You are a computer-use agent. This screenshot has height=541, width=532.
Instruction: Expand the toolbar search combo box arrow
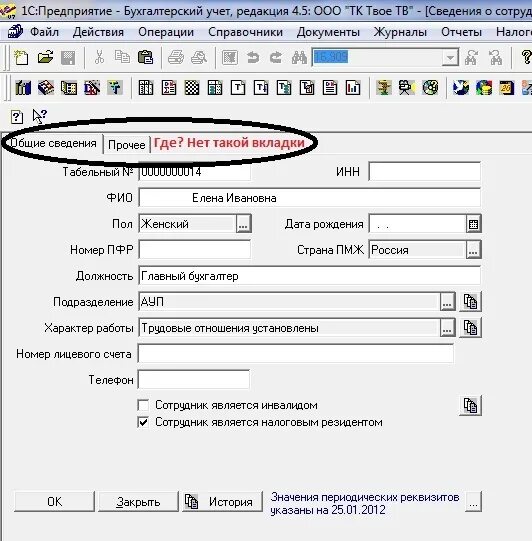tap(450, 57)
